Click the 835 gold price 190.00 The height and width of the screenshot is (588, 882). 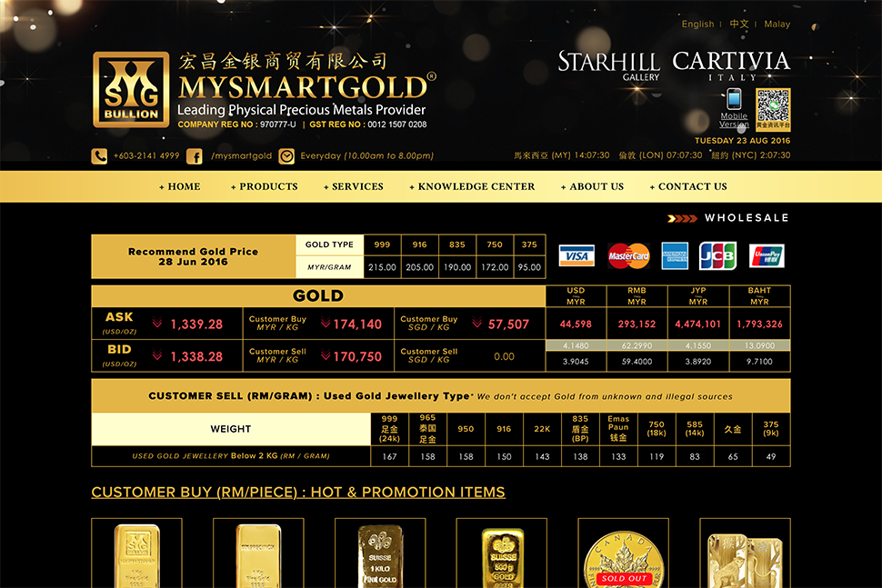[x=457, y=267]
